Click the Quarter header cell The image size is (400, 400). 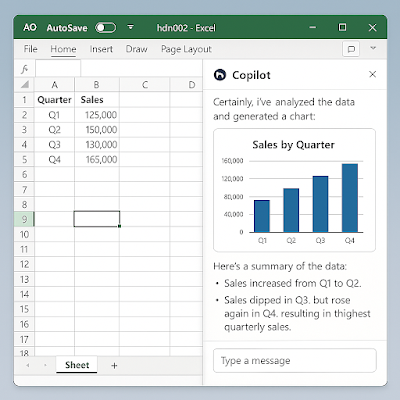[x=54, y=100]
